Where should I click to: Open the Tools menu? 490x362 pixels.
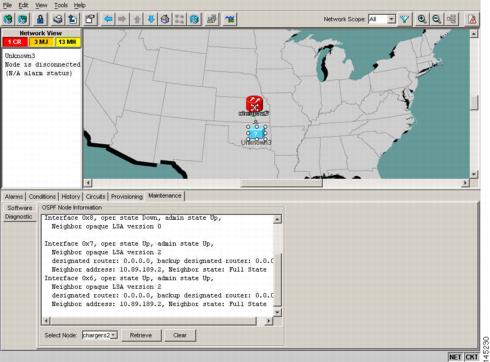61,5
